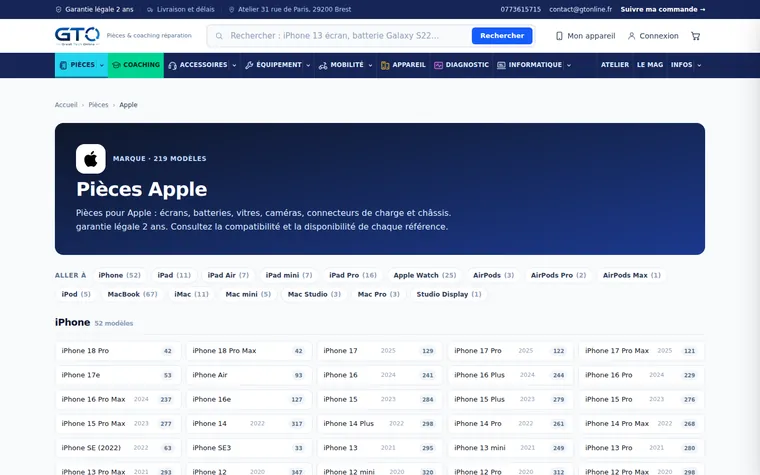Jump to the MacBook (67) chip
Screen dimensions: 760x475
[x=132, y=294]
